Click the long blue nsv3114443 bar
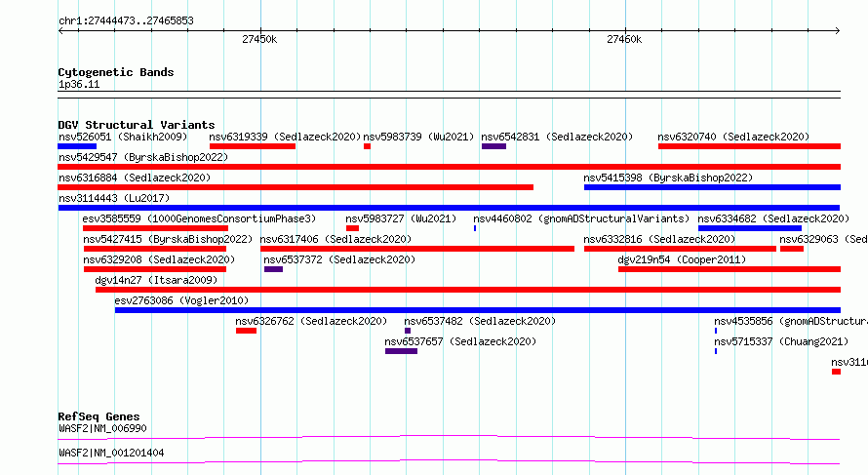The width and height of the screenshot is (868, 475). click(449, 208)
